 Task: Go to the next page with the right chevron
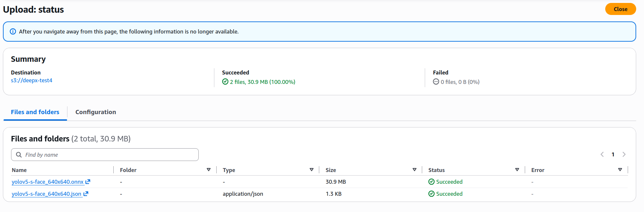(624, 154)
